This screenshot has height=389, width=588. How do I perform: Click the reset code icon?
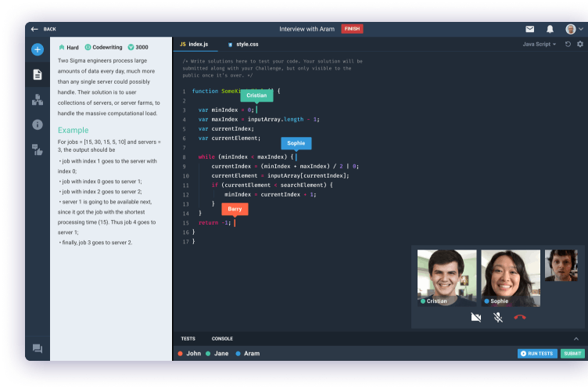pos(568,45)
